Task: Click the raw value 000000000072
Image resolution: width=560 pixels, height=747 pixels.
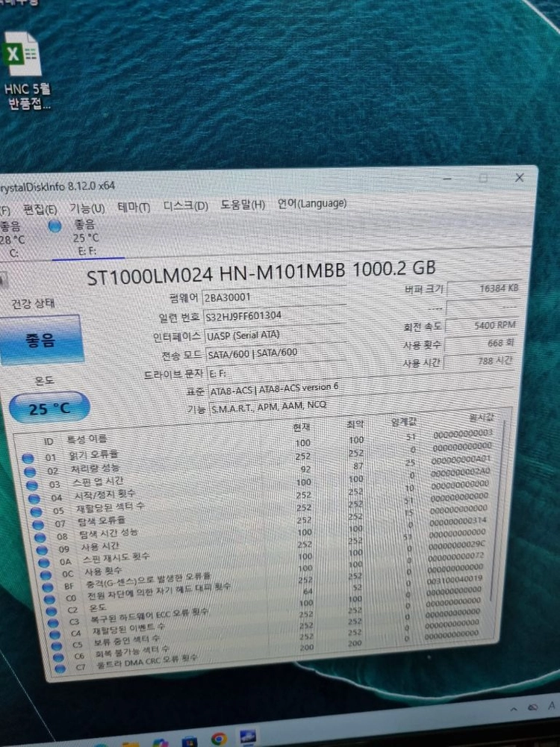Action: pos(455,557)
